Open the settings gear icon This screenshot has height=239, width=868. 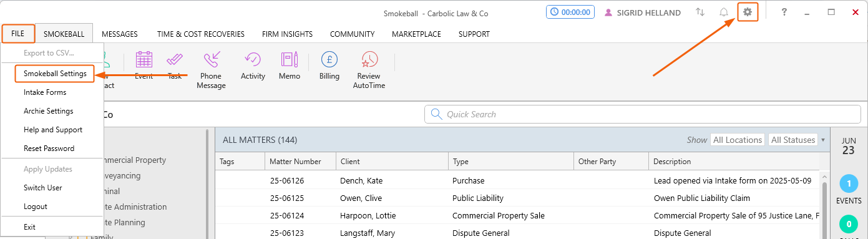click(x=748, y=12)
